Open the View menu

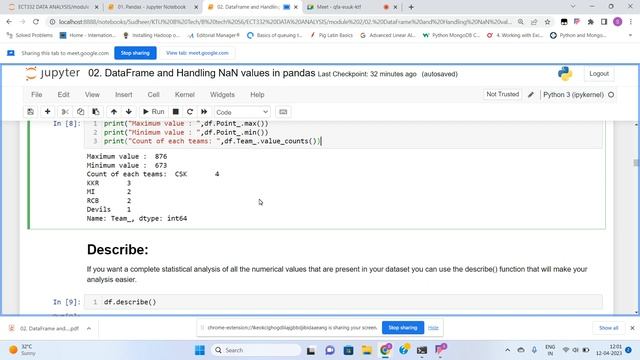point(92,95)
